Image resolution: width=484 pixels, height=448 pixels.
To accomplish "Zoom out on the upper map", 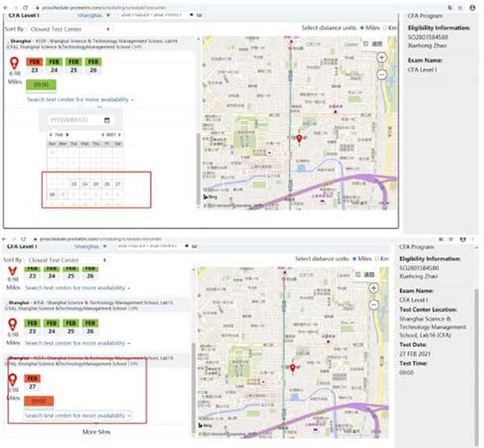I will click(381, 74).
